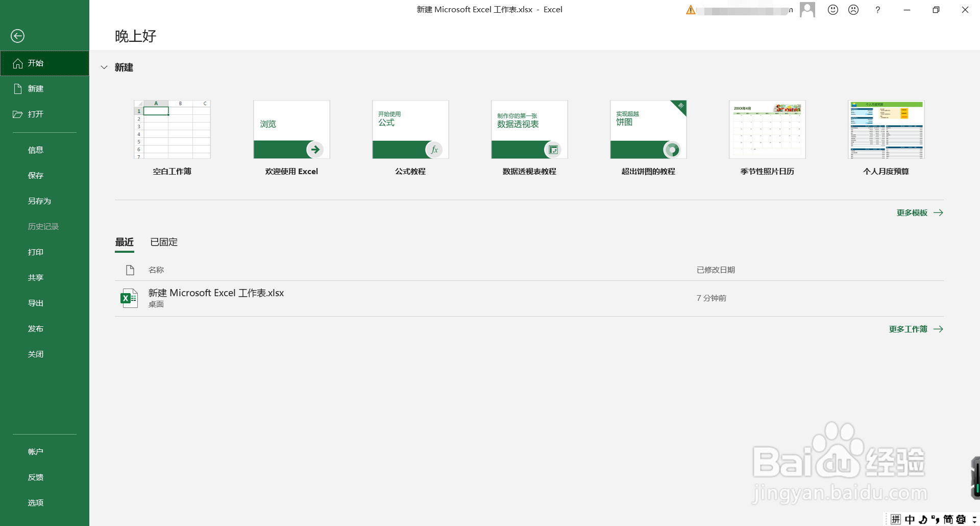Open the 开始 home page
Viewport: 980px width, 526px height.
pyautogui.click(x=44, y=63)
